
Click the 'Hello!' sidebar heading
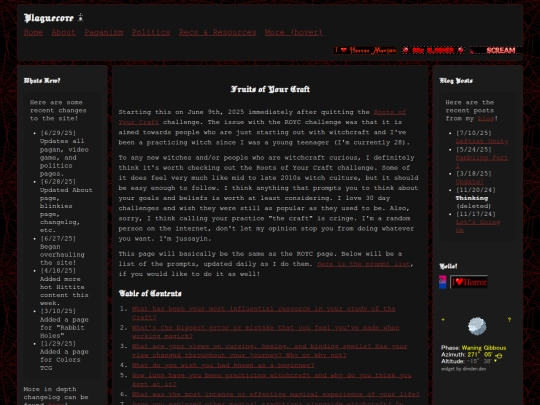[448, 266]
